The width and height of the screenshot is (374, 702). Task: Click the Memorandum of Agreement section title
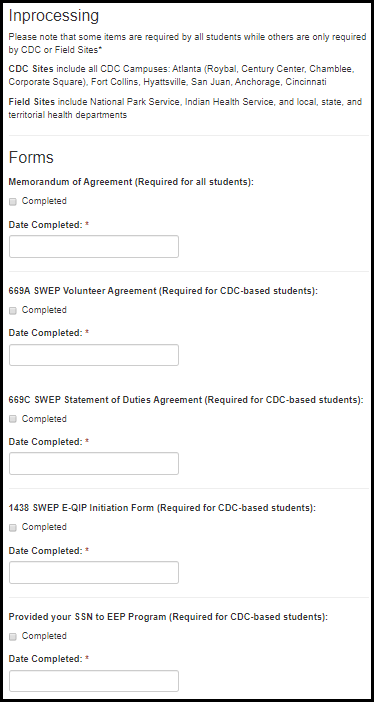[x=131, y=182]
